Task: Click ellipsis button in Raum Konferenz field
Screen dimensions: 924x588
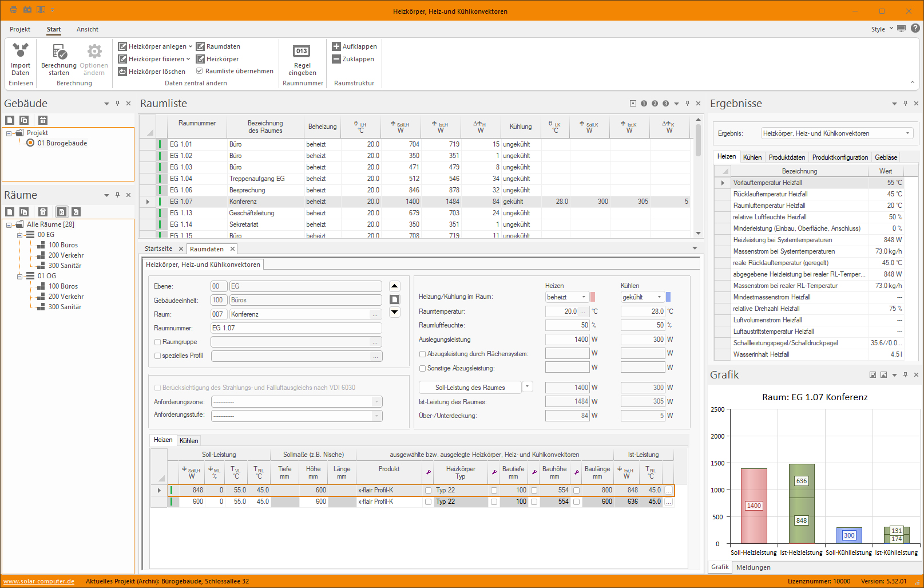Action: point(375,314)
